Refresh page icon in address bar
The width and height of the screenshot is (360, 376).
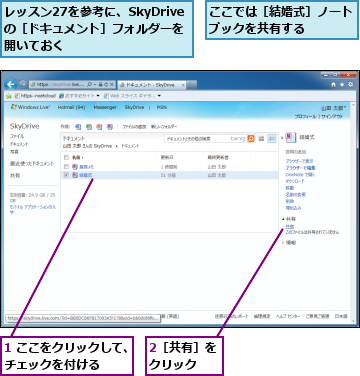(x=106, y=85)
